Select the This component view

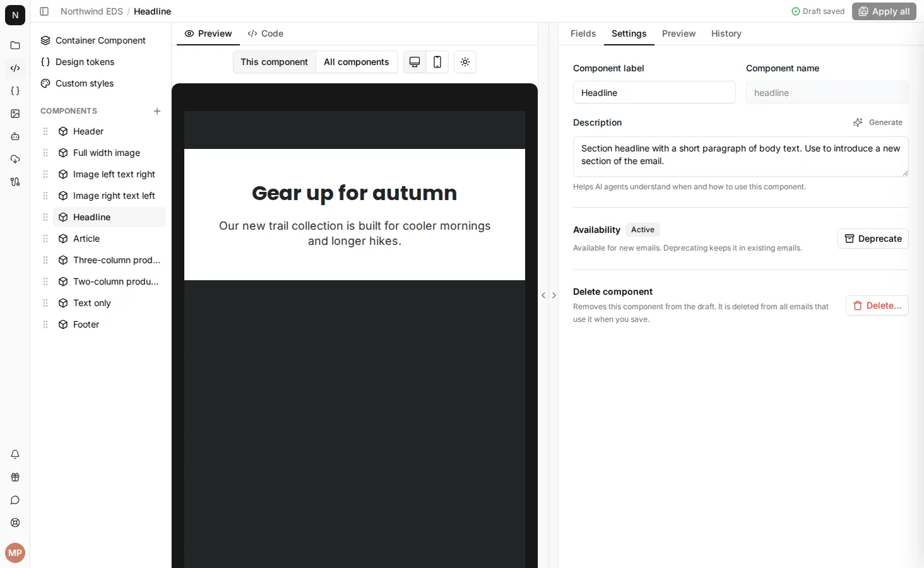coord(274,62)
